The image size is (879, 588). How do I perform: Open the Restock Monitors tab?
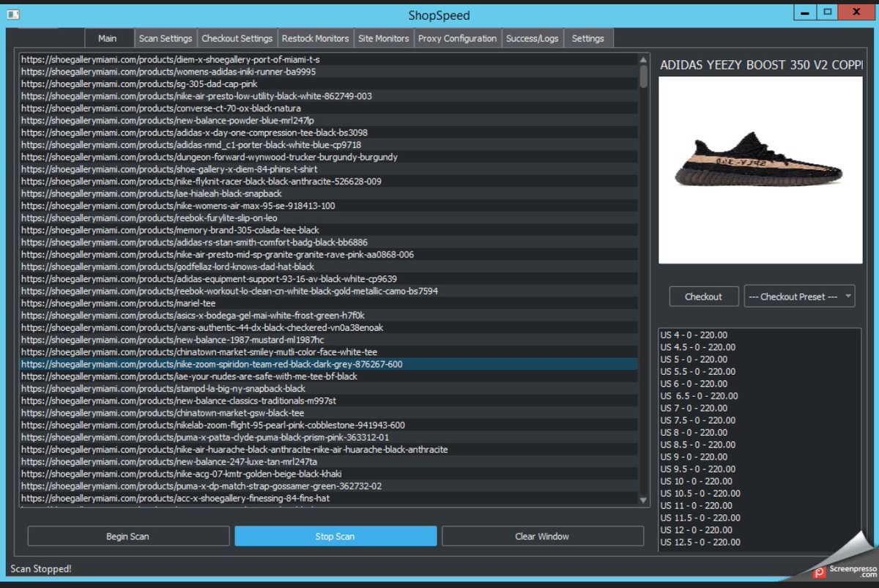click(x=315, y=38)
